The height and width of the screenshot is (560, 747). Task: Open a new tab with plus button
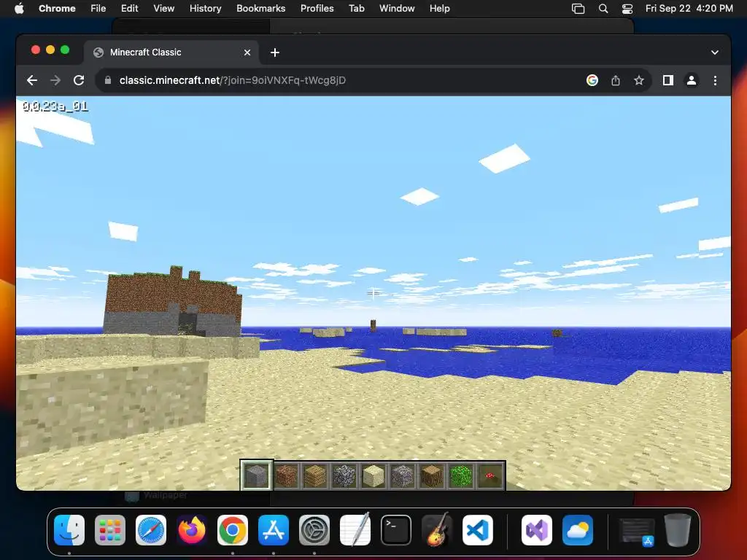275,52
